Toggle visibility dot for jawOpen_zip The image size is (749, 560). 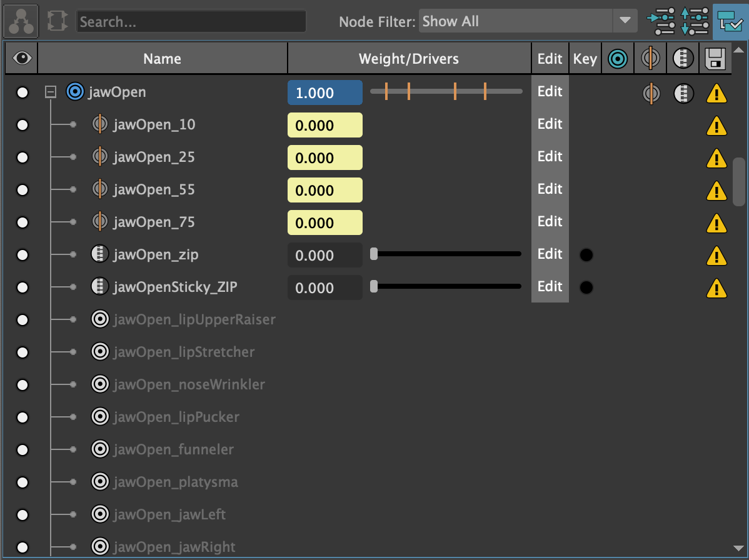[22, 254]
